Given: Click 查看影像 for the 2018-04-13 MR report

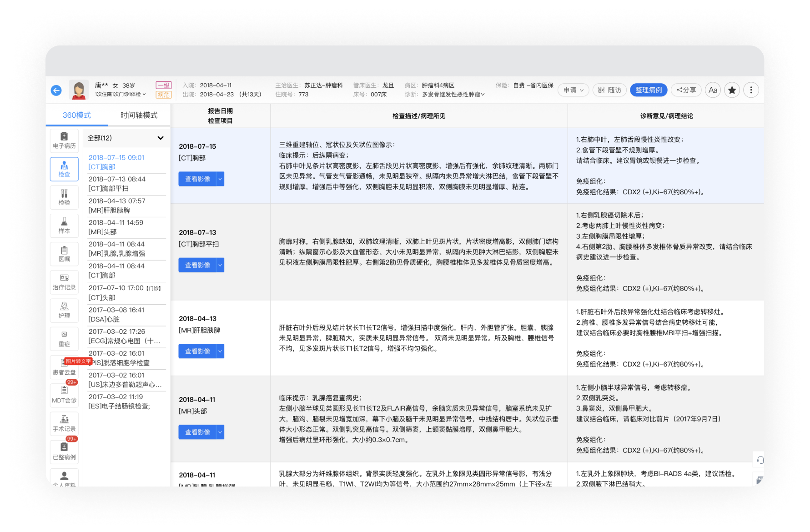Looking at the screenshot, I should [197, 351].
